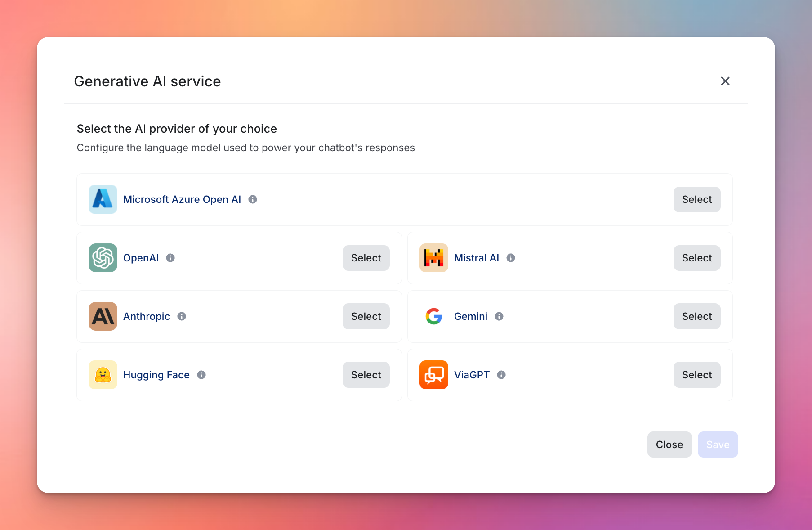Viewport: 812px width, 530px height.
Task: Click the OpenAI provider name
Action: [141, 258]
